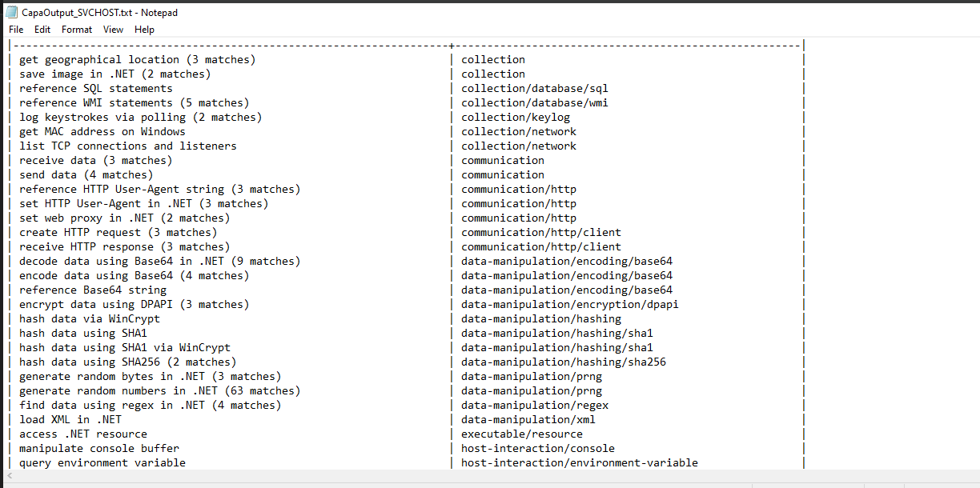Click 'reference Base64 string' line
This screenshot has height=488, width=980.
pyautogui.click(x=93, y=290)
